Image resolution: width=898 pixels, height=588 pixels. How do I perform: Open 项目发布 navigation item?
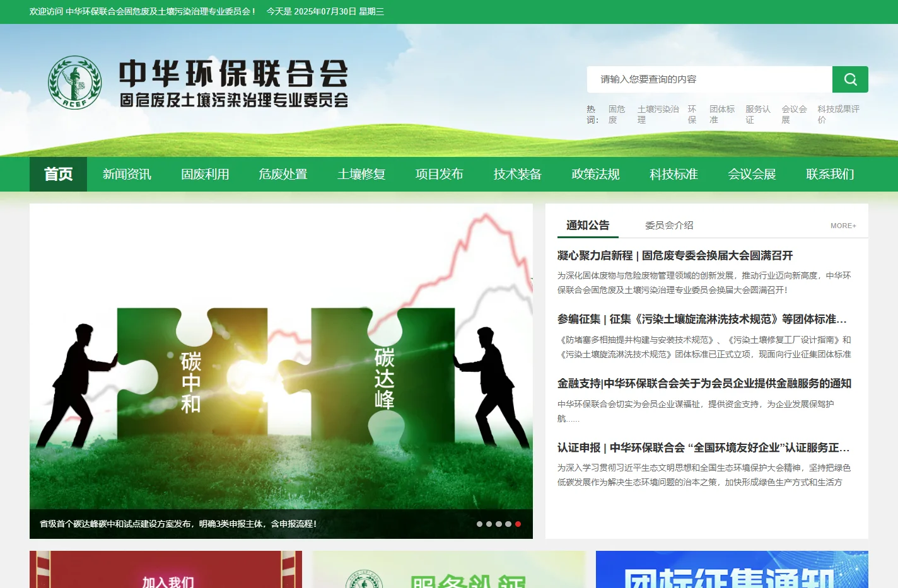coord(440,174)
